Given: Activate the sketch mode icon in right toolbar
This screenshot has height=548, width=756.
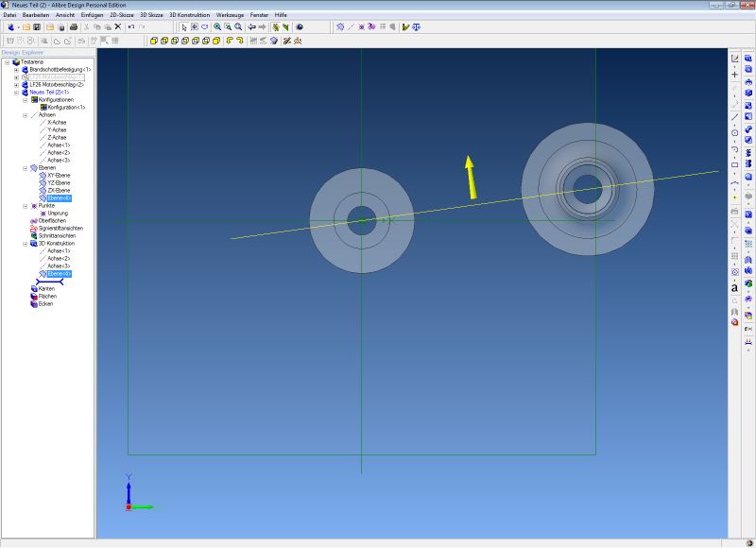Looking at the screenshot, I should coord(735,59).
